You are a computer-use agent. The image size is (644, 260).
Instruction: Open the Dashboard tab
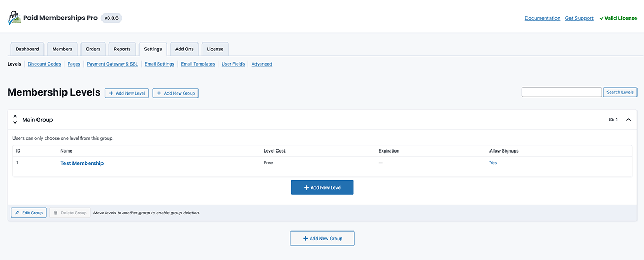[x=27, y=49]
